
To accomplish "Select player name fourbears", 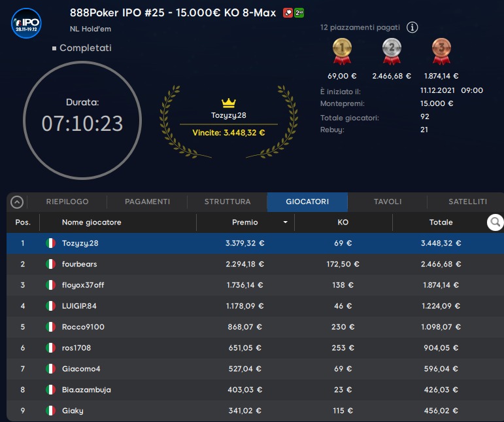I will coord(79,264).
